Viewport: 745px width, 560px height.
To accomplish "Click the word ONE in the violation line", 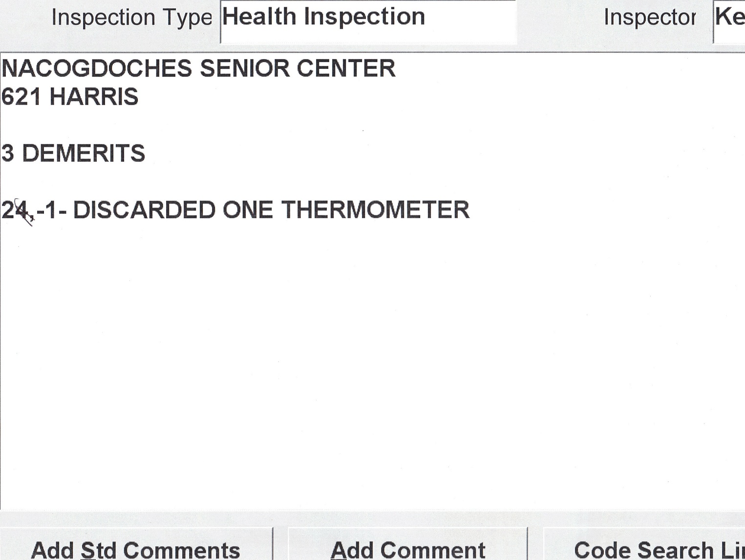I will (x=248, y=210).
